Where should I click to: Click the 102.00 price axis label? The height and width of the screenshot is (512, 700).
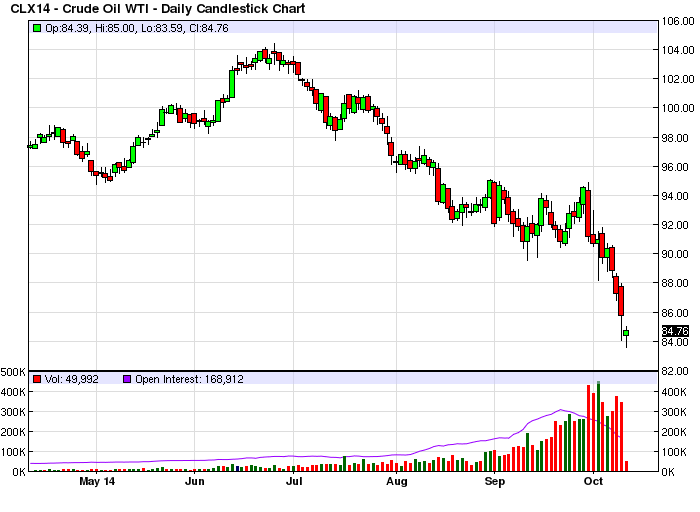tap(678, 79)
